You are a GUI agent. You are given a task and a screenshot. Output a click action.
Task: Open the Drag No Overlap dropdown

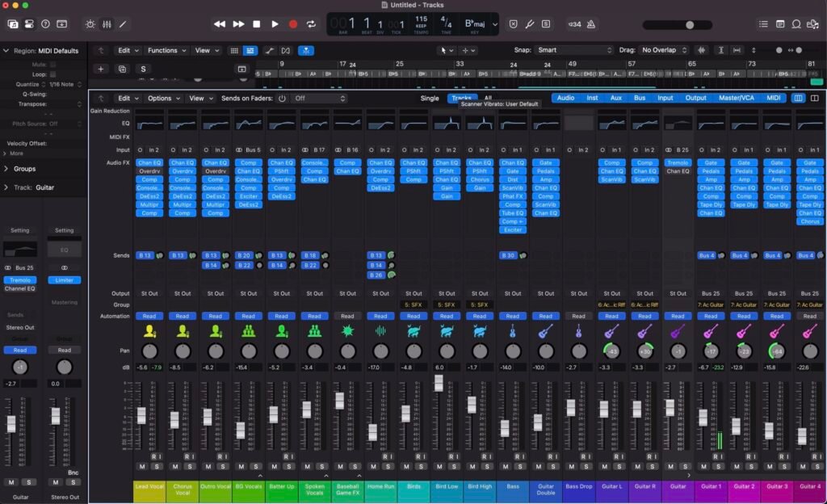tap(664, 50)
